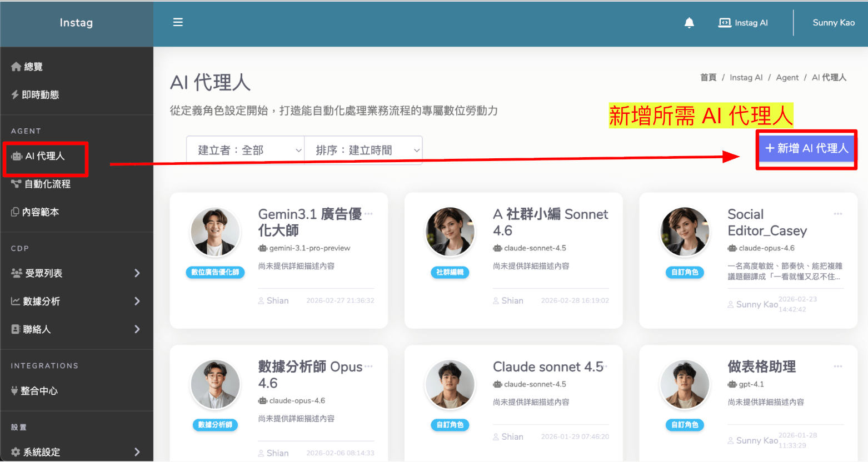The height and width of the screenshot is (462, 868).
Task: Select 自動化流程 in the sidebar
Action: (x=47, y=184)
